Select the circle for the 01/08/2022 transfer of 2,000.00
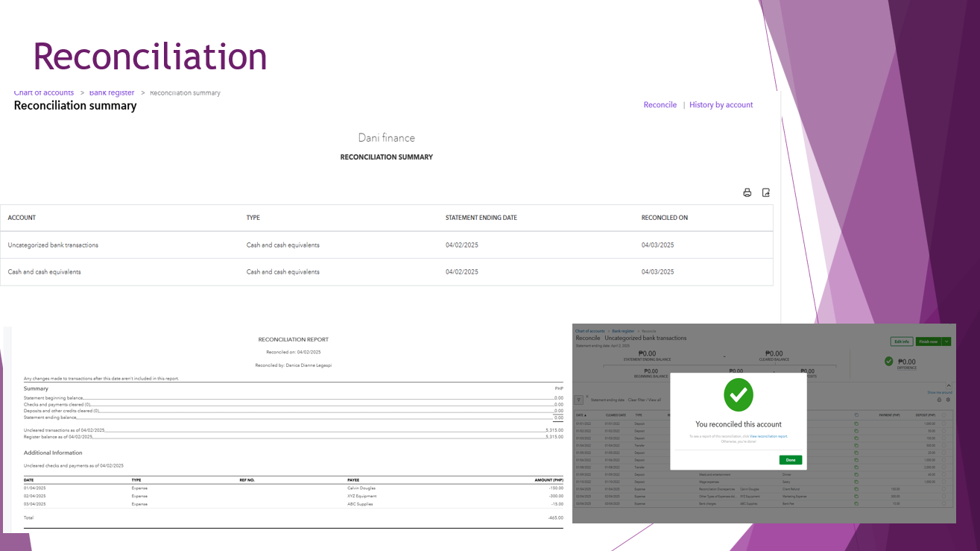Screen dimensions: 980x551 945,467
